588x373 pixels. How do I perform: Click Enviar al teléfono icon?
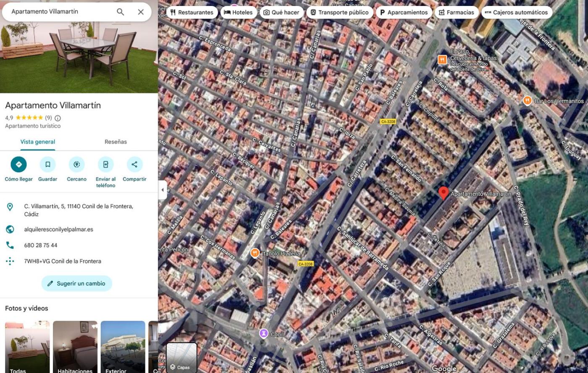(x=105, y=164)
